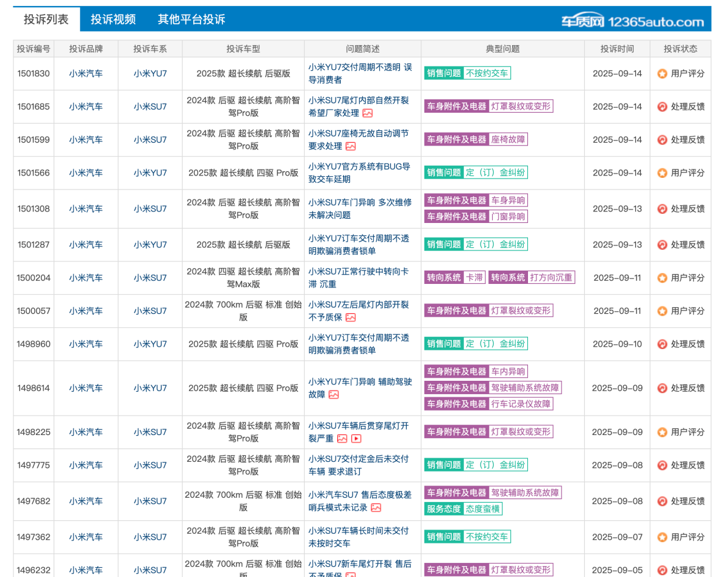Click orange 用户评分 star icon for complaint 1501830

click(662, 74)
